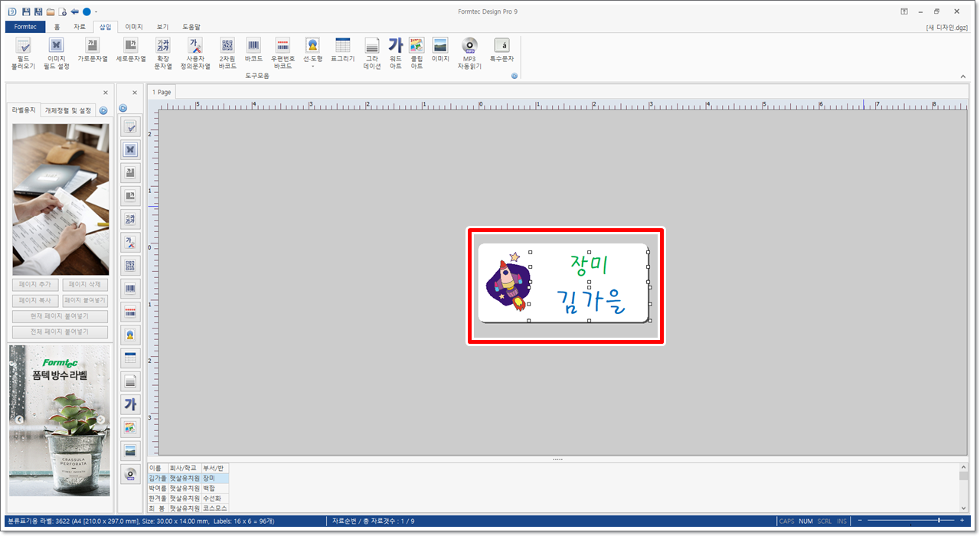
Task: Insert 우편번호 바코드 from the ribbon
Action: tap(283, 54)
